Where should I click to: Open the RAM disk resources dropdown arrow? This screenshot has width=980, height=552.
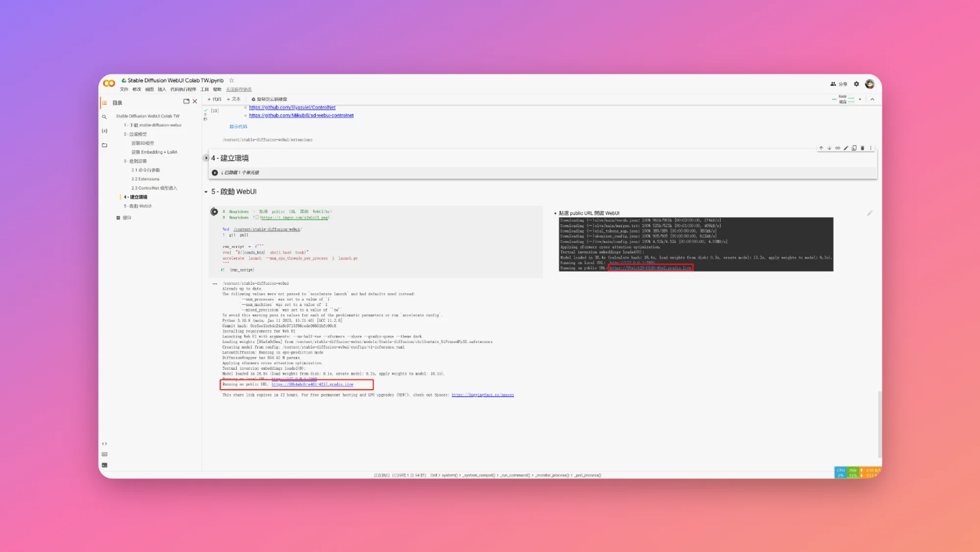coord(860,100)
